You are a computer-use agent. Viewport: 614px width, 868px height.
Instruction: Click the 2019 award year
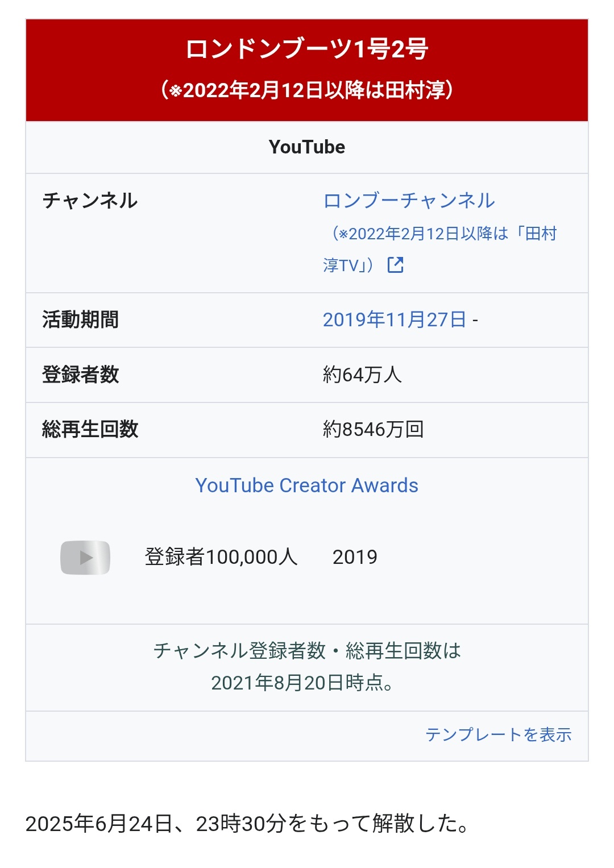(x=355, y=557)
